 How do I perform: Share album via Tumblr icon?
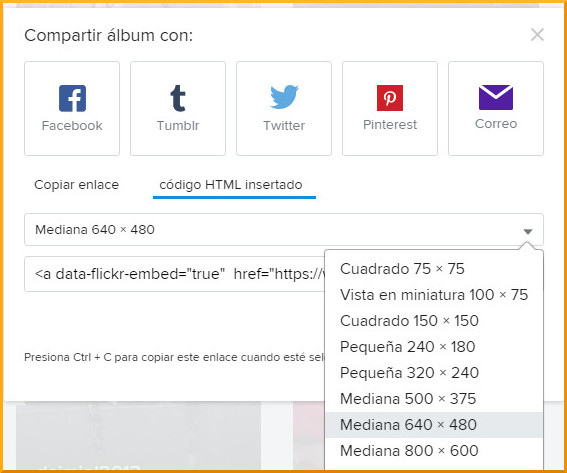point(178,98)
